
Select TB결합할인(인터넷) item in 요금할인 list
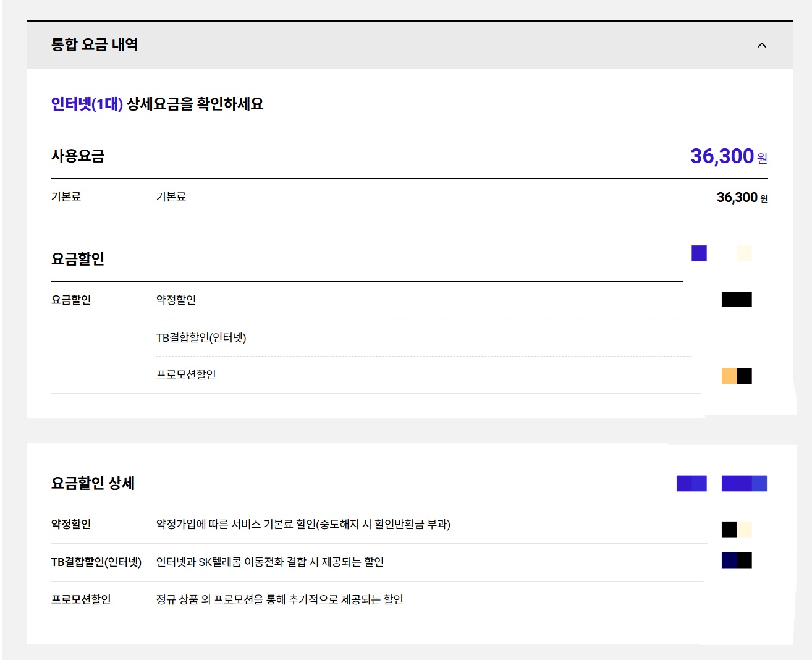coord(201,337)
